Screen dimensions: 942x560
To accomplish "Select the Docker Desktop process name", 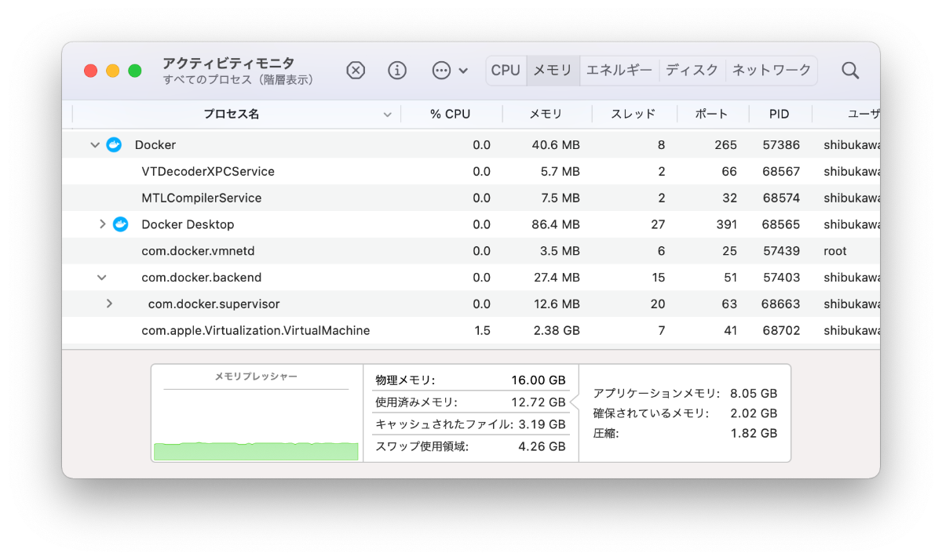I will [188, 224].
